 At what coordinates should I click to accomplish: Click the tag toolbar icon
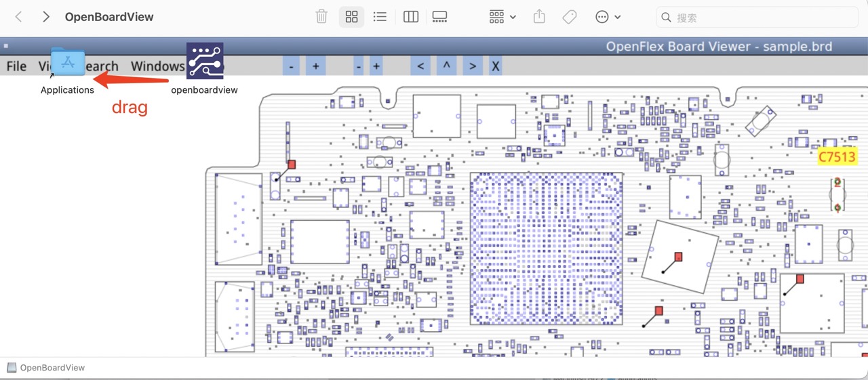point(570,17)
